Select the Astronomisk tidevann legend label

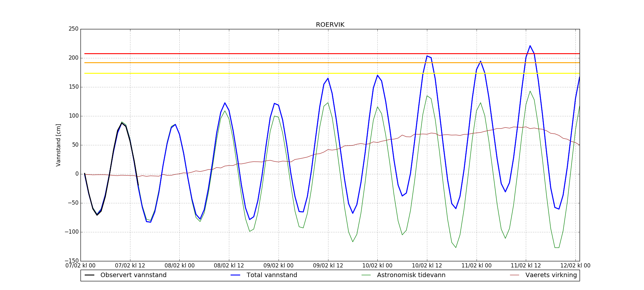tap(411, 275)
